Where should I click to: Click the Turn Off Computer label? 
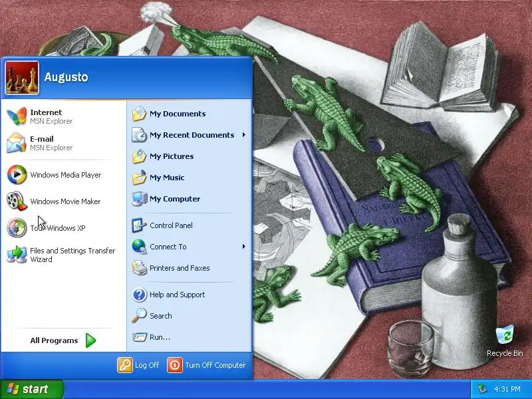point(215,365)
